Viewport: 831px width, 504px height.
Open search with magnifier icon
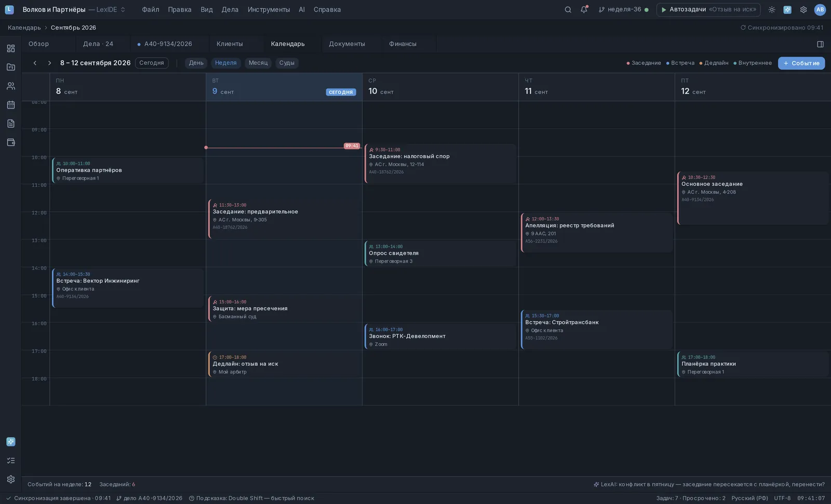click(x=568, y=9)
